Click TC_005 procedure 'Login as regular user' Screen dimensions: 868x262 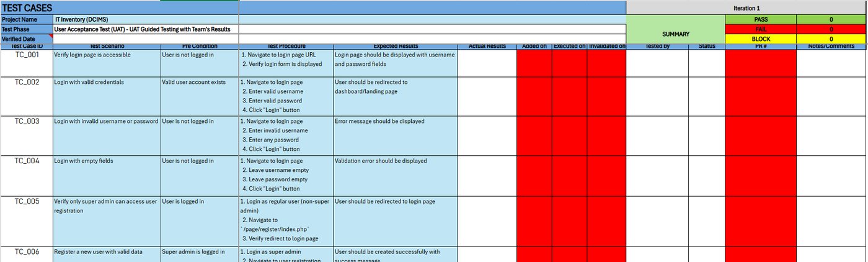point(286,221)
